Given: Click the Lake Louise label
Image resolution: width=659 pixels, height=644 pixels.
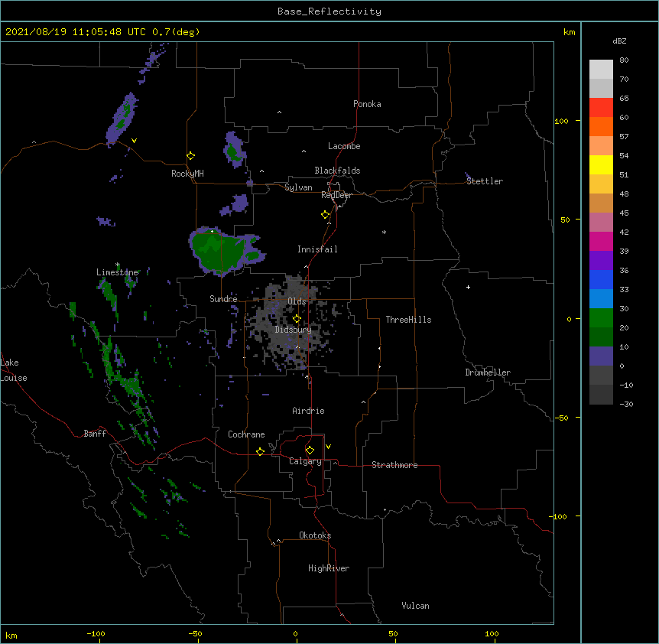Looking at the screenshot, I should click(14, 370).
